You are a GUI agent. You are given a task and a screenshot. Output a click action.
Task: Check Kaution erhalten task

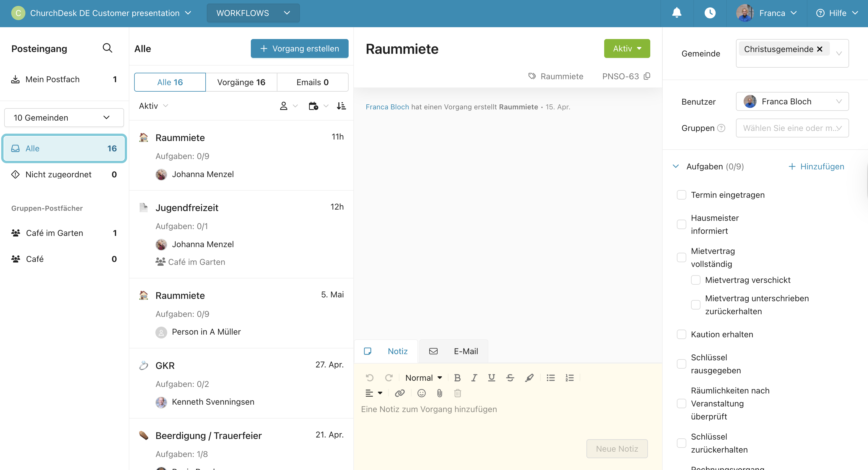click(681, 334)
